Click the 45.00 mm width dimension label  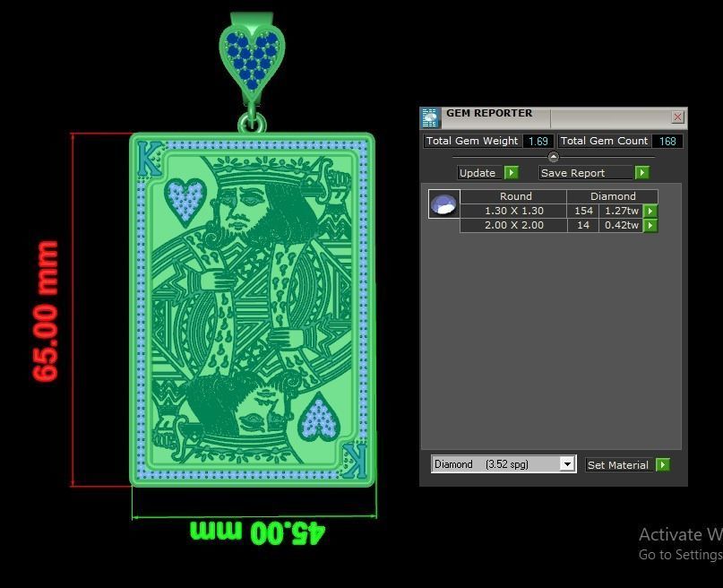[x=258, y=532]
